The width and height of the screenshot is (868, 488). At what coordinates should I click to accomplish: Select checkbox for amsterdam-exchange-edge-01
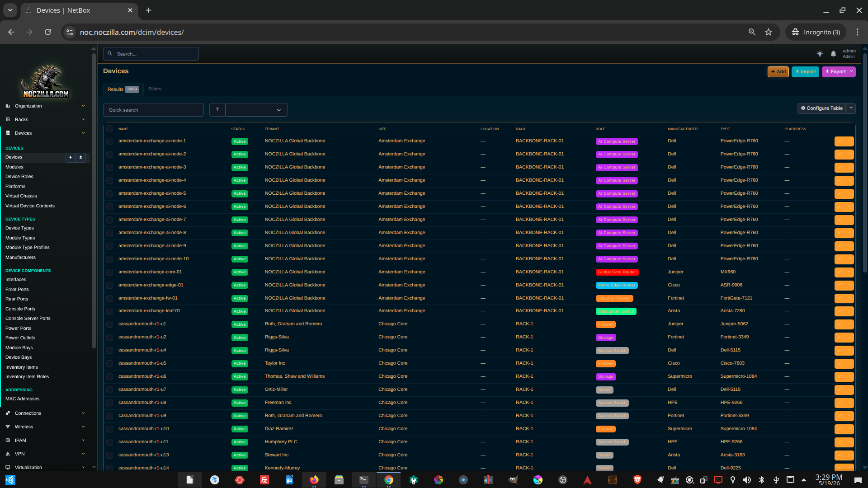tap(109, 286)
